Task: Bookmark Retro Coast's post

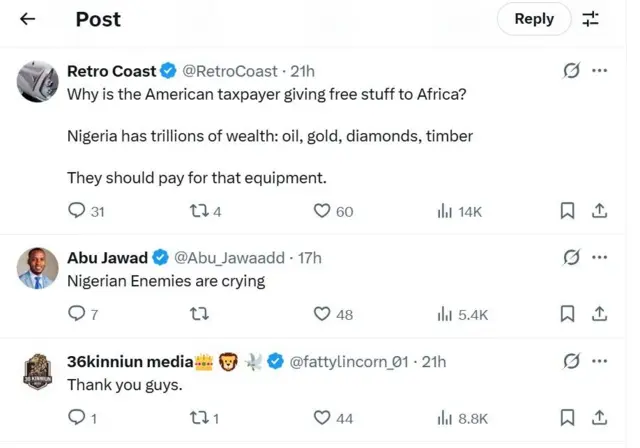Action: point(567,211)
